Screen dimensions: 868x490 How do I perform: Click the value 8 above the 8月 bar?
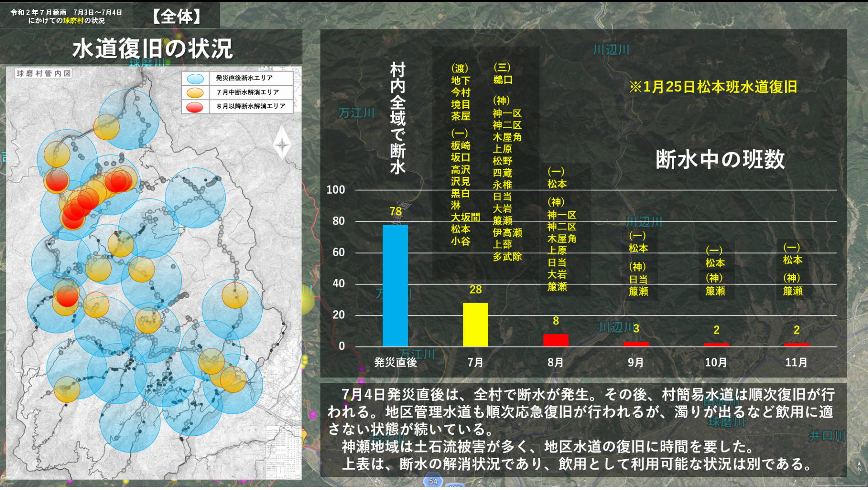(556, 321)
